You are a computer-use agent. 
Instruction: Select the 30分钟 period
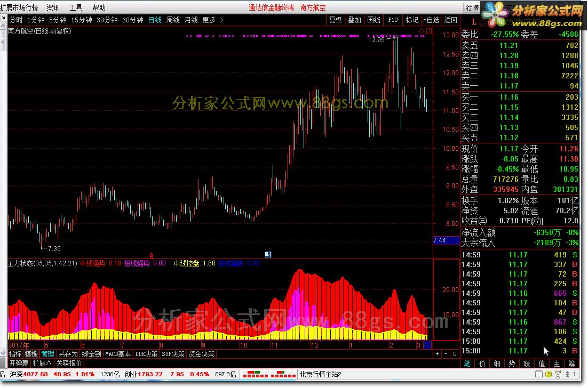(107, 20)
